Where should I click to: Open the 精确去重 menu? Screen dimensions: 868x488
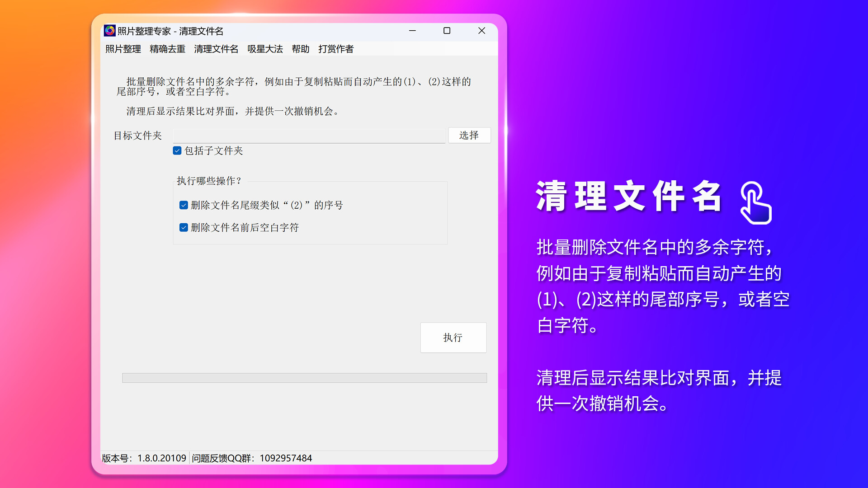click(167, 49)
